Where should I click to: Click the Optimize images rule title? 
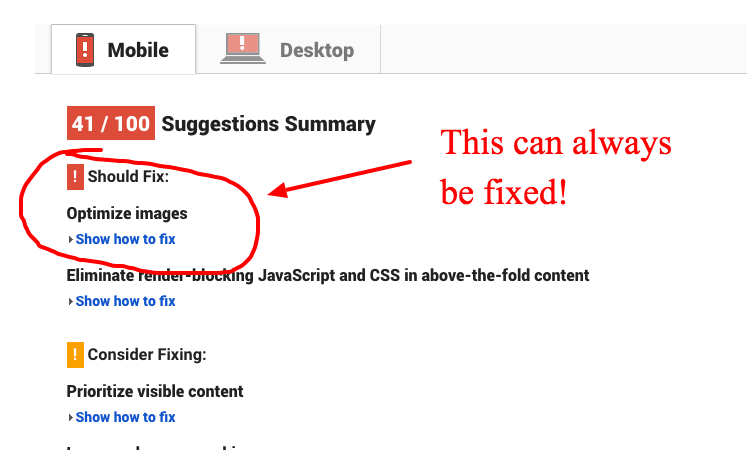click(127, 213)
